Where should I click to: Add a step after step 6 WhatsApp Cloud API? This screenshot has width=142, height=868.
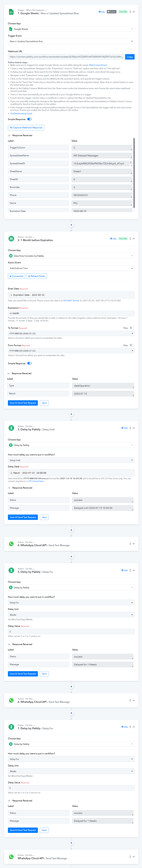[x=71, y=713]
